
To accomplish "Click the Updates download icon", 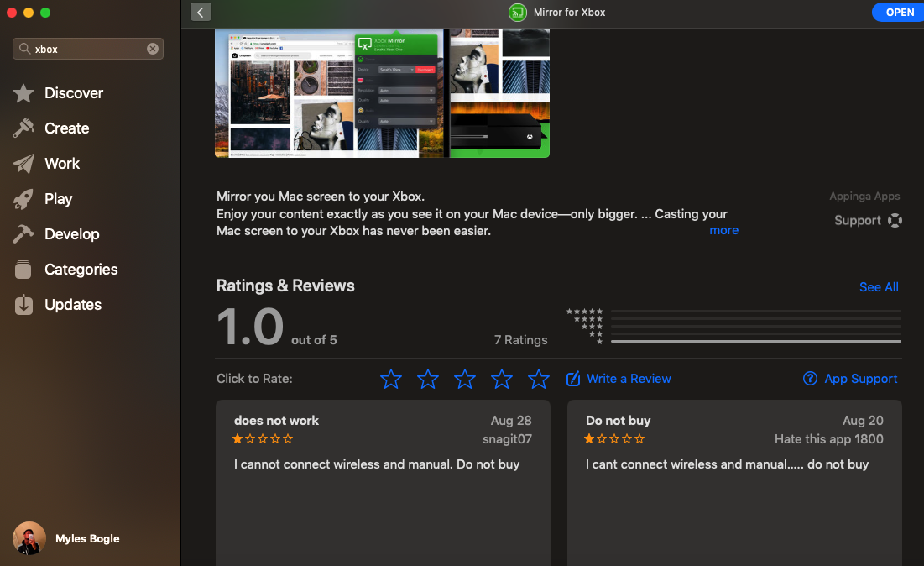I will click(x=23, y=304).
